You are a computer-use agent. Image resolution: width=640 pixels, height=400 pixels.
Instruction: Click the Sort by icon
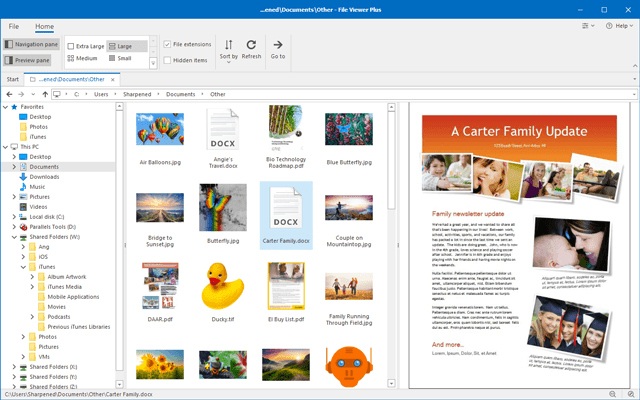pyautogui.click(x=229, y=44)
